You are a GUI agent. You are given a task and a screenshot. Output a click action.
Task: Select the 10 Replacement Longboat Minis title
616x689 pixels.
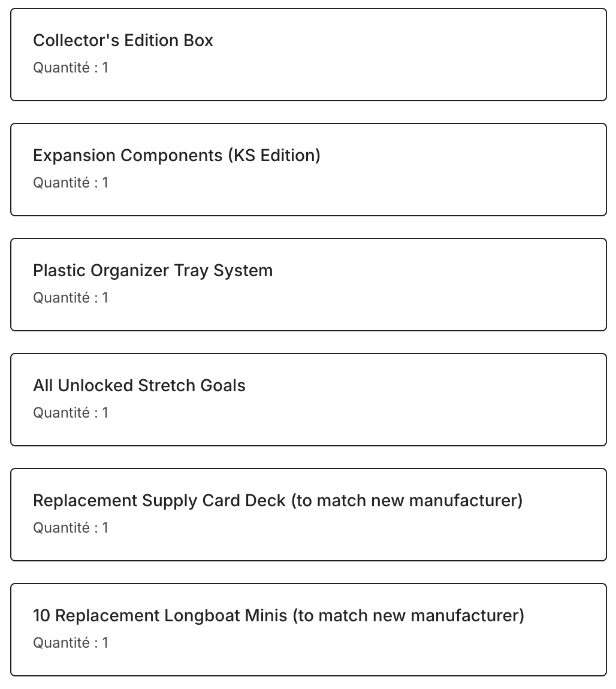(160, 615)
